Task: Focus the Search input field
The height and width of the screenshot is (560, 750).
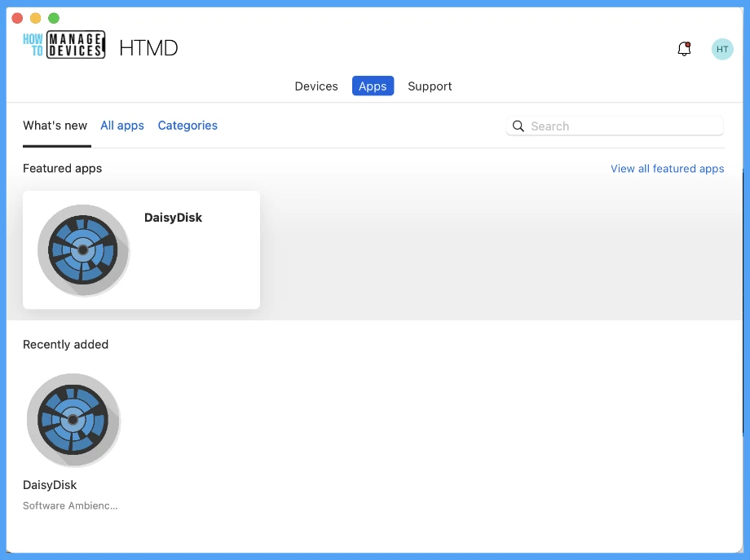Action: 615,126
